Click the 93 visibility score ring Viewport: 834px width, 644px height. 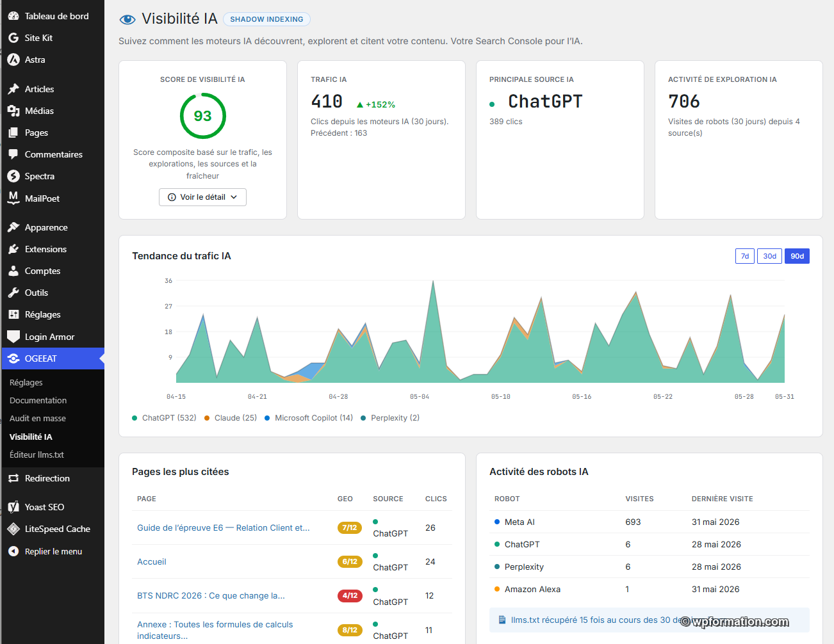point(203,116)
